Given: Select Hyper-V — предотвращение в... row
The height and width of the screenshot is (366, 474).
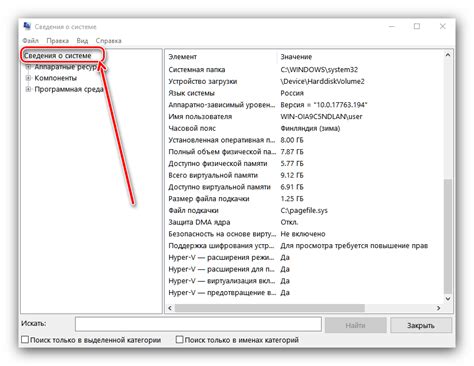Looking at the screenshot, I should (304, 293).
